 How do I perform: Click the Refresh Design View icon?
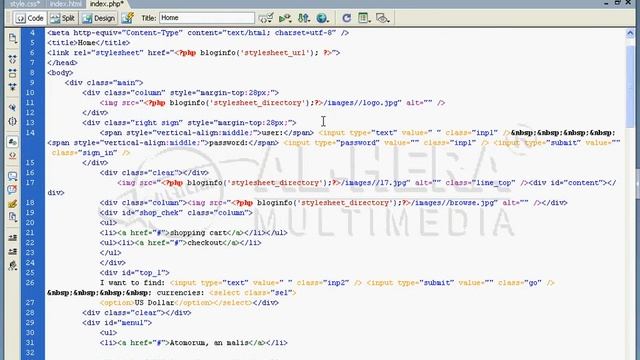[x=347, y=18]
